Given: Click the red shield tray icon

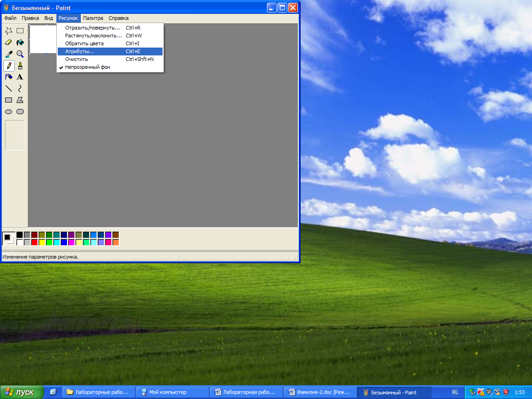Looking at the screenshot, I should point(506,392).
